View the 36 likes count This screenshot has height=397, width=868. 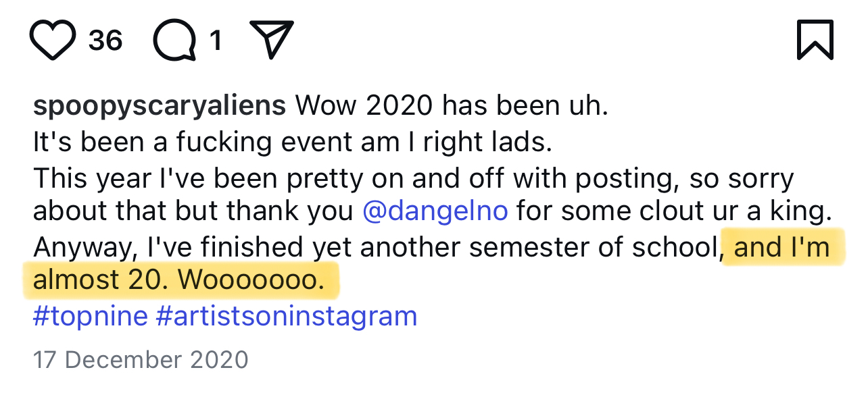point(105,41)
